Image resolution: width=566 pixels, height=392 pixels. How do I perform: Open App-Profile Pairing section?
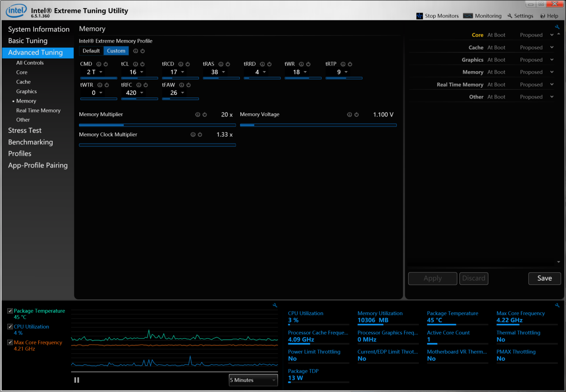38,166
